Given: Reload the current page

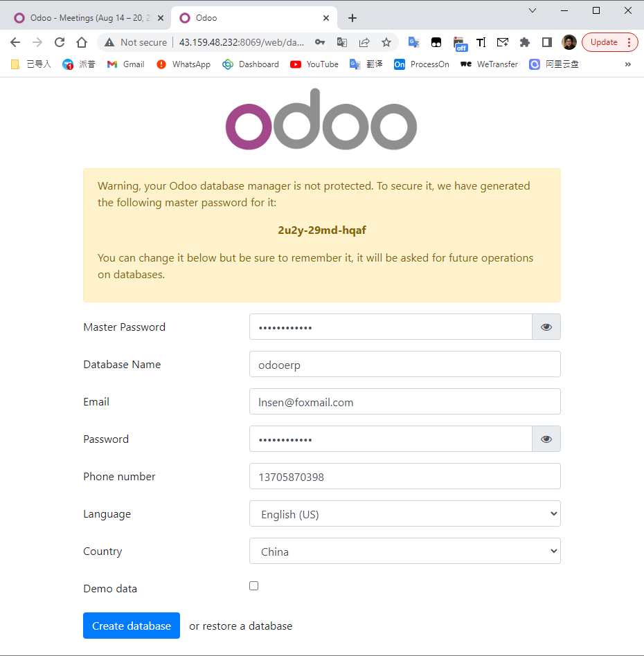Looking at the screenshot, I should coord(60,42).
